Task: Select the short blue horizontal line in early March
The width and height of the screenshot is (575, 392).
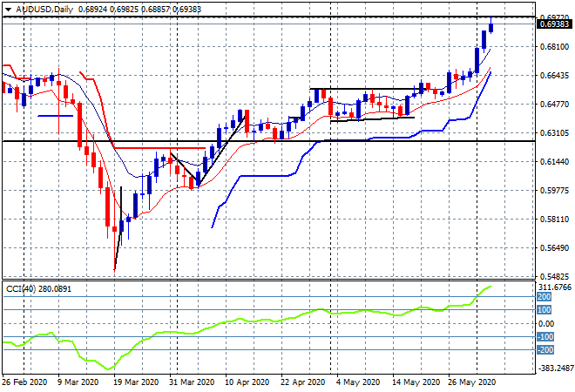Action: pyautogui.click(x=56, y=116)
